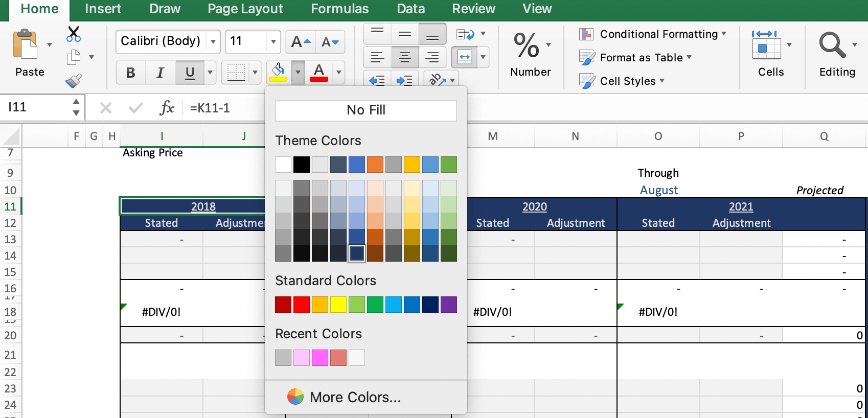
Task: Open the Calibri (Body) font name dropdown
Action: (x=213, y=41)
